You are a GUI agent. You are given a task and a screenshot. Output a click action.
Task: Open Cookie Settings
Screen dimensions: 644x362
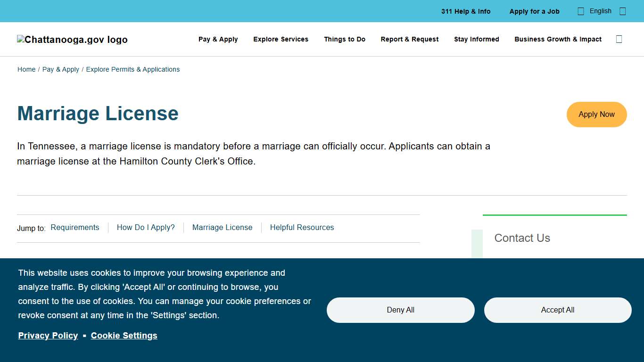(124, 335)
